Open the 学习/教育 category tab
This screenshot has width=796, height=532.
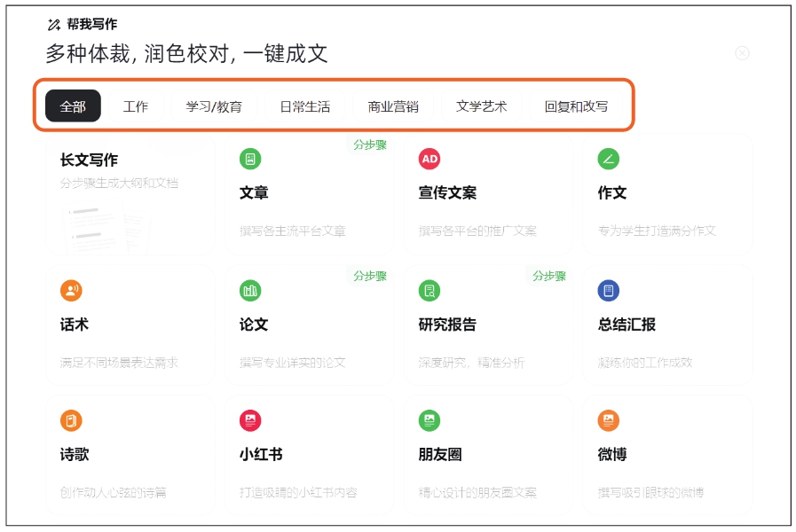214,106
